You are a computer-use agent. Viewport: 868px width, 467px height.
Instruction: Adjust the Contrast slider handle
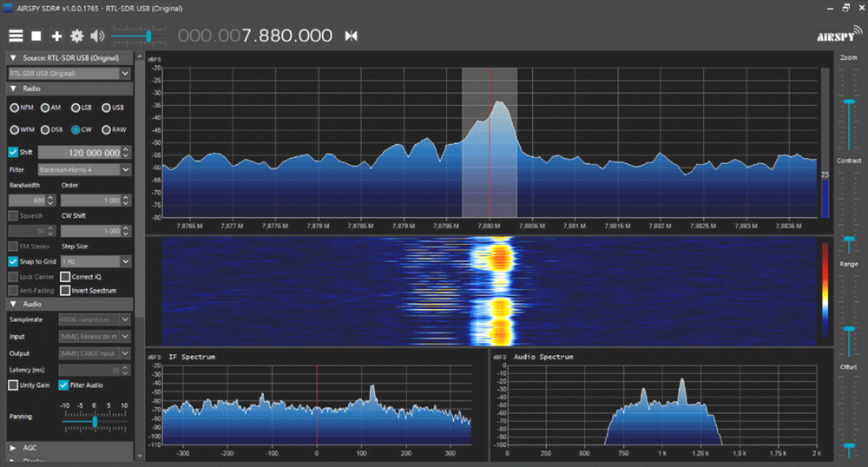pyautogui.click(x=849, y=239)
